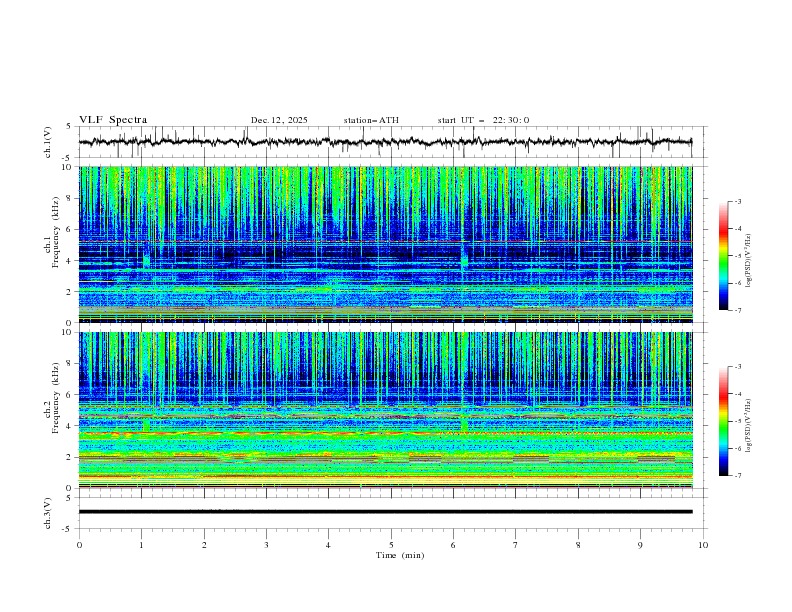This screenshot has width=792, height=612.
Task: Click the final time axis label "10"
Action: coord(703,545)
